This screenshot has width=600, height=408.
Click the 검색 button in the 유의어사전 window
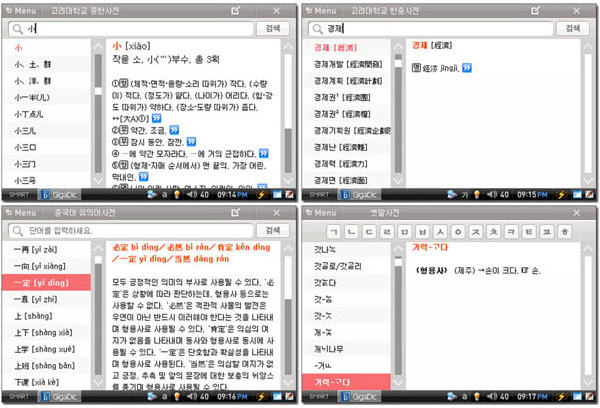pyautogui.click(x=272, y=230)
